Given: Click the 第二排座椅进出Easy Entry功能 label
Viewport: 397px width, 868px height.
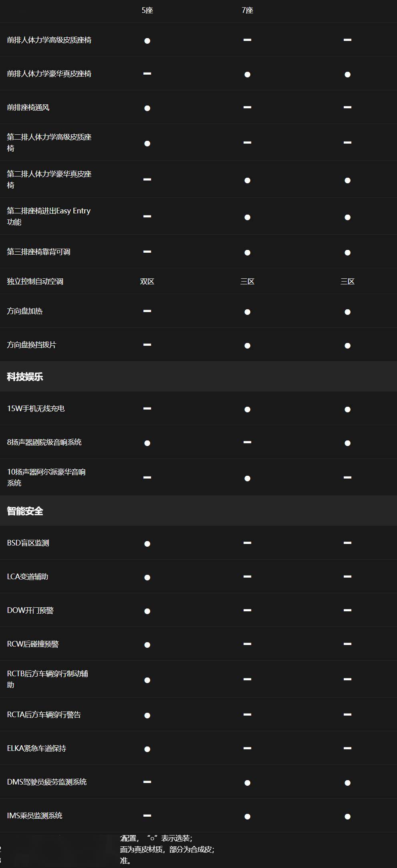Looking at the screenshot, I should [x=49, y=216].
